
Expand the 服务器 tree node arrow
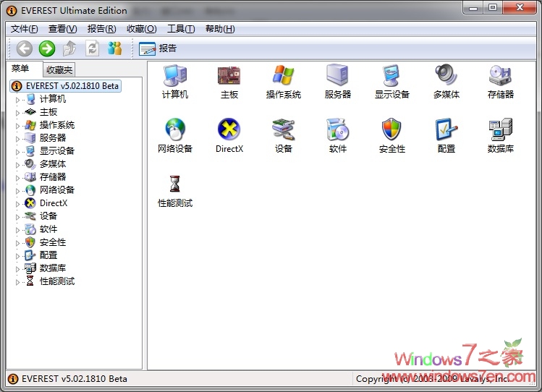point(17,139)
